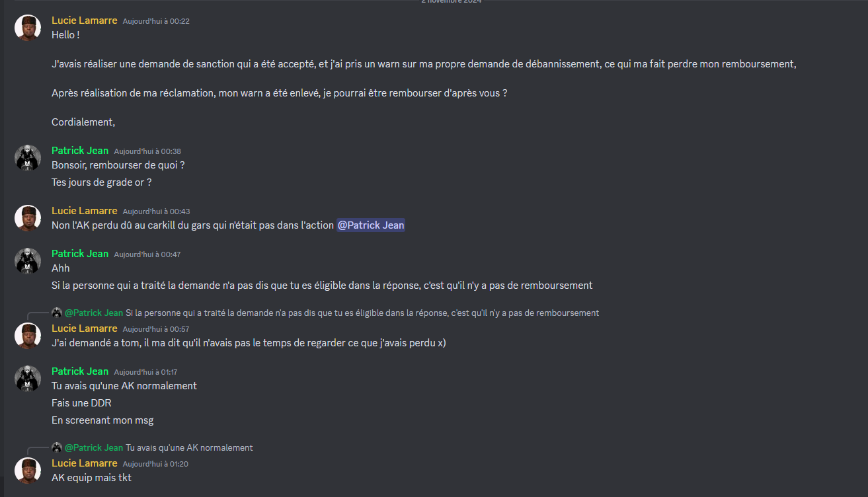Click @Patrick Jean in the reply above the 01:20 message
The image size is (868, 497).
click(94, 447)
